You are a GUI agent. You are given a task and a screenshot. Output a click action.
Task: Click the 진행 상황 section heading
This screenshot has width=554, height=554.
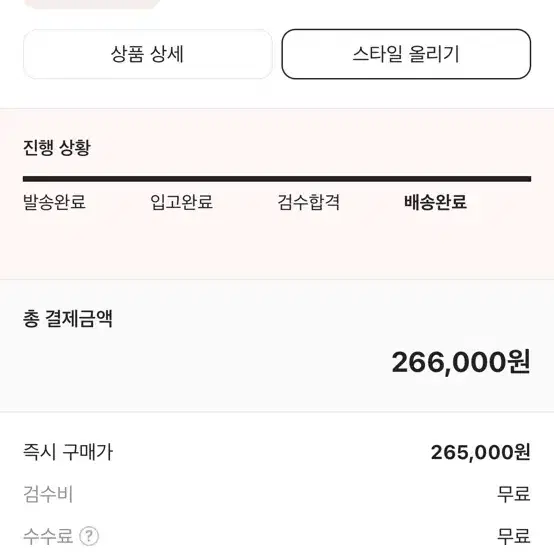pyautogui.click(x=57, y=147)
